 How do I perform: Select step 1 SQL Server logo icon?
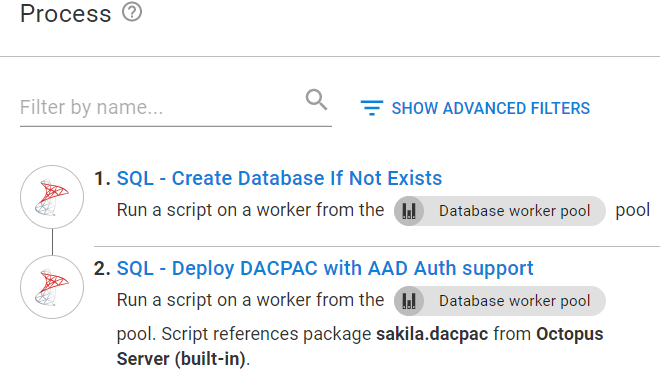tap(52, 197)
